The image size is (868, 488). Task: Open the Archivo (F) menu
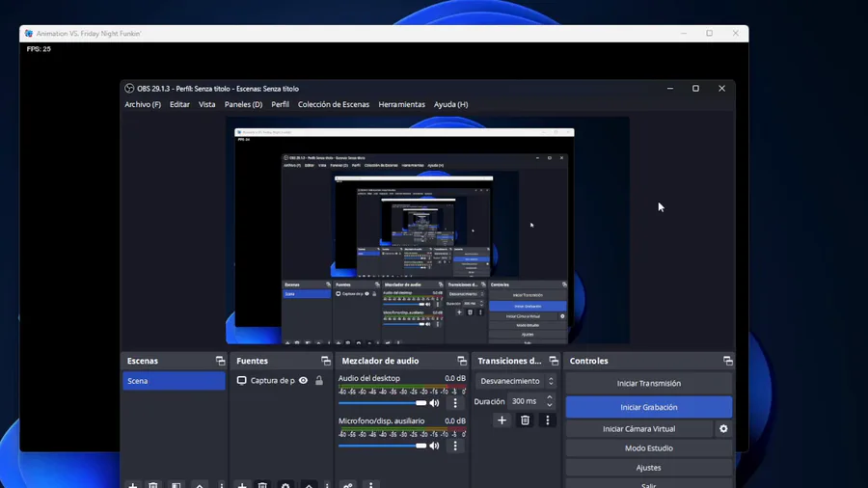[x=143, y=104]
